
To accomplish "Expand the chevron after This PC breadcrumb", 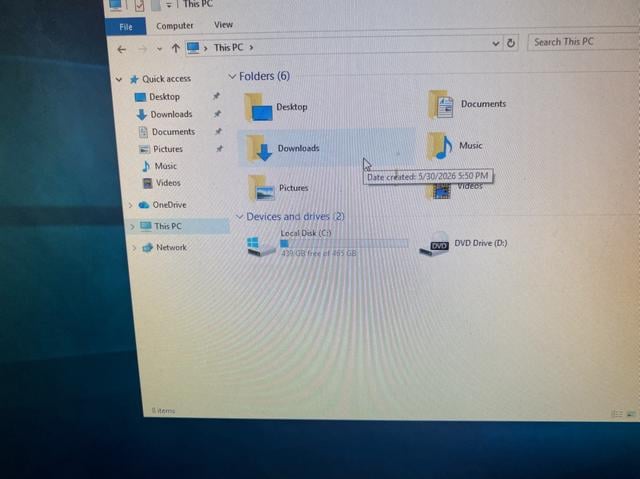I will [251, 47].
